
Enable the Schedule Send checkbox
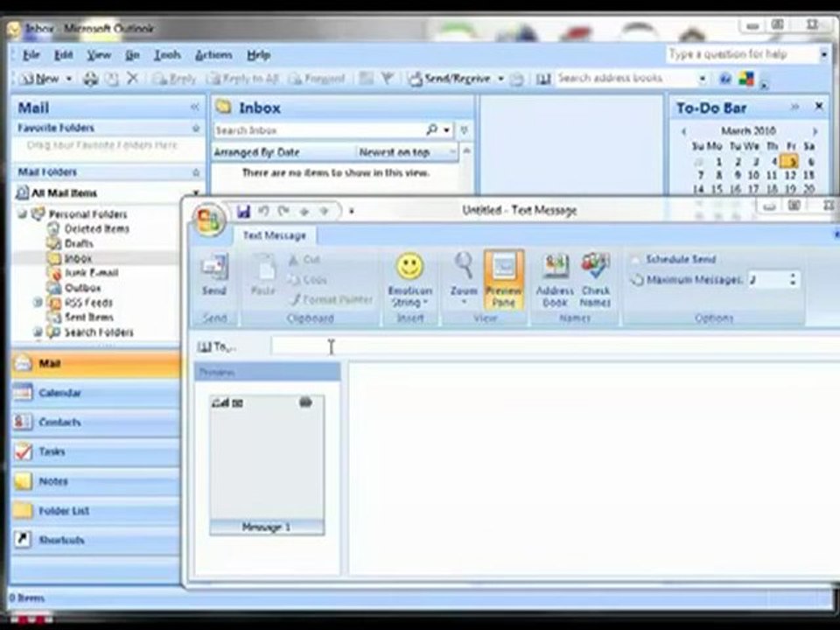coord(635,260)
